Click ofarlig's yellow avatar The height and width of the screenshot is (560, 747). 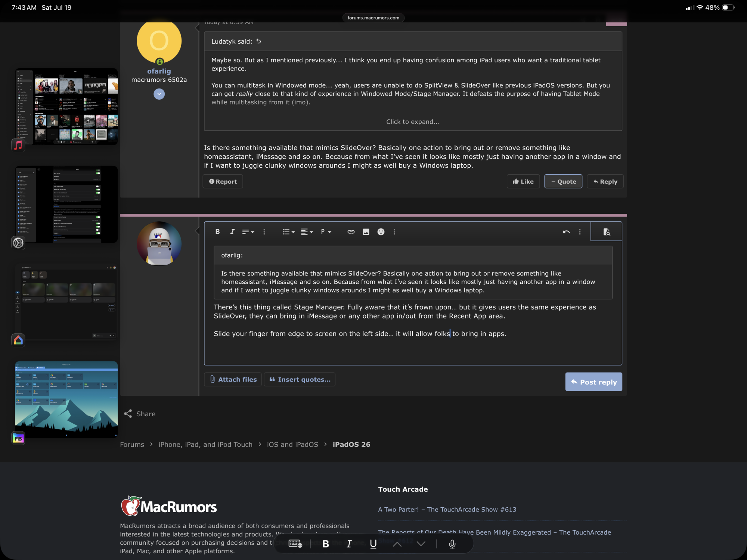(x=159, y=41)
